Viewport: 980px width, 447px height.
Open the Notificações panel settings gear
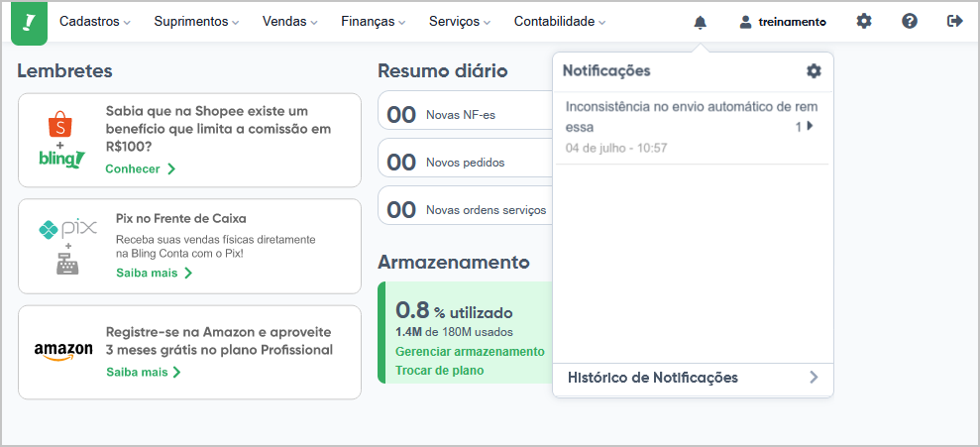click(814, 70)
